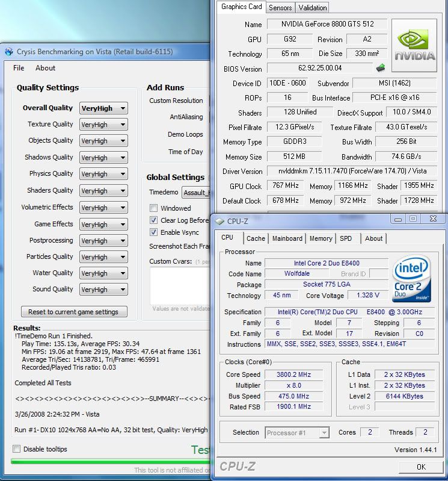This screenshot has height=481, width=448.
Task: Open the File menu
Action: click(19, 68)
